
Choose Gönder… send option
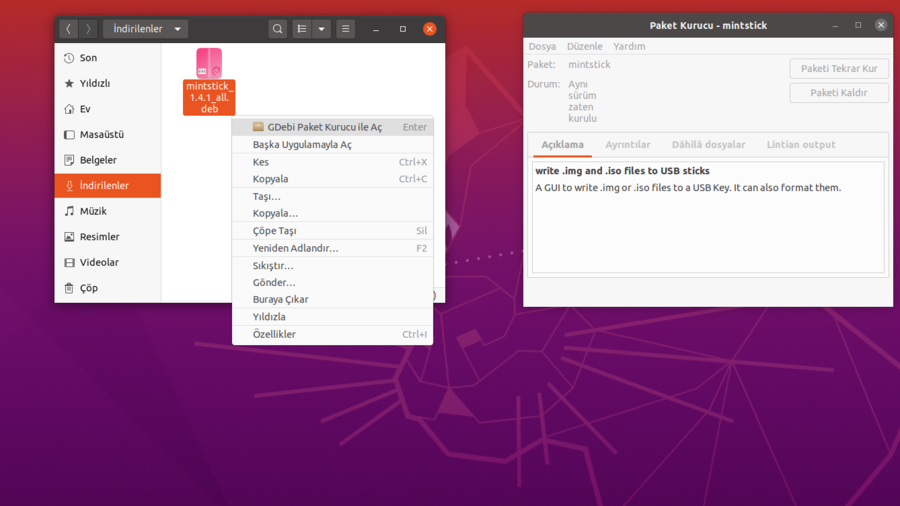(332, 282)
